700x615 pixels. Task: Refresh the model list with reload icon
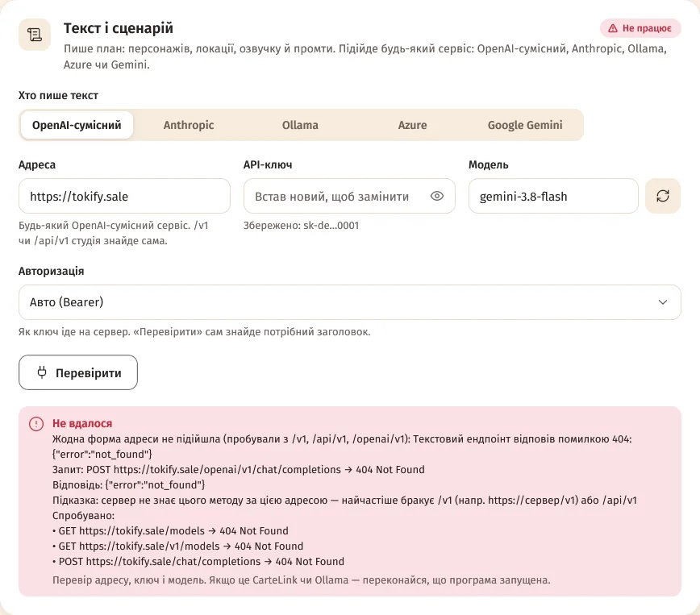pyautogui.click(x=663, y=196)
